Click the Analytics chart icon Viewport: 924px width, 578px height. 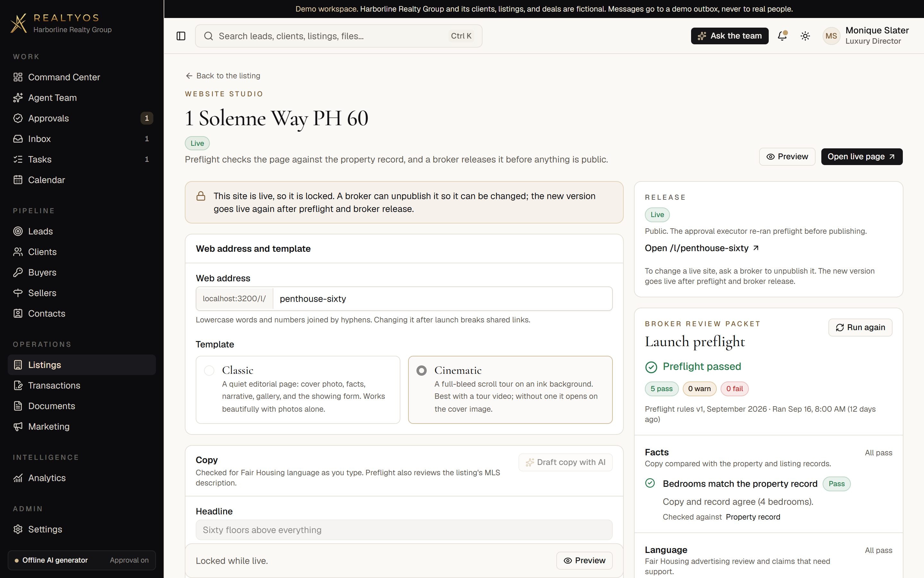click(x=18, y=478)
